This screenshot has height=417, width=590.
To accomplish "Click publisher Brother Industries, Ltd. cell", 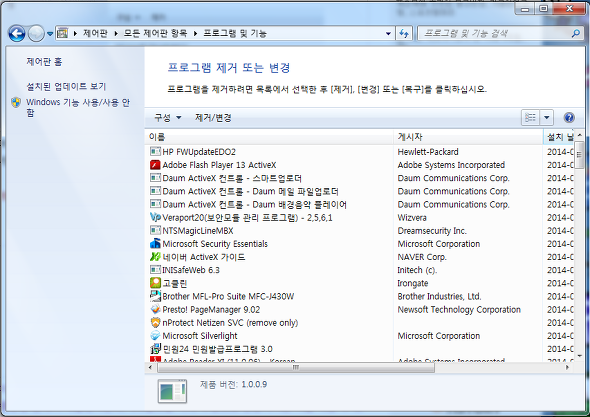I will (x=439, y=297).
